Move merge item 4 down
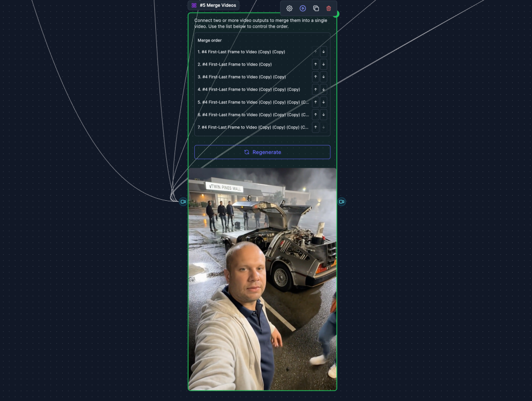 pyautogui.click(x=324, y=89)
